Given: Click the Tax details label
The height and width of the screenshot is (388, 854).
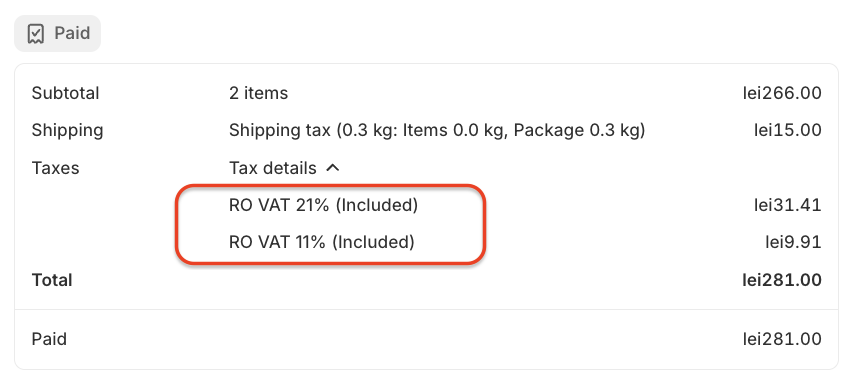Looking at the screenshot, I should tap(272, 168).
